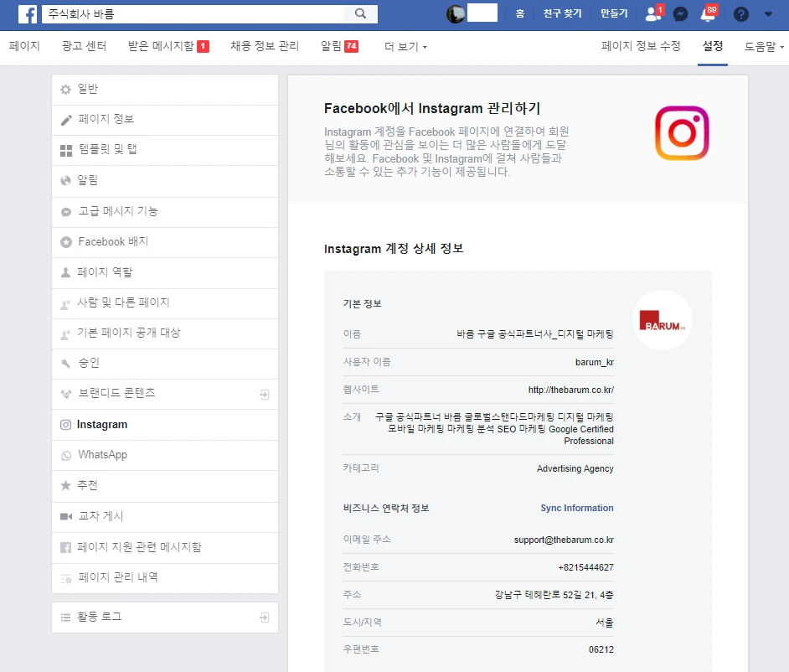Click postal code value 06212
Screen dimensions: 789x672
point(601,649)
